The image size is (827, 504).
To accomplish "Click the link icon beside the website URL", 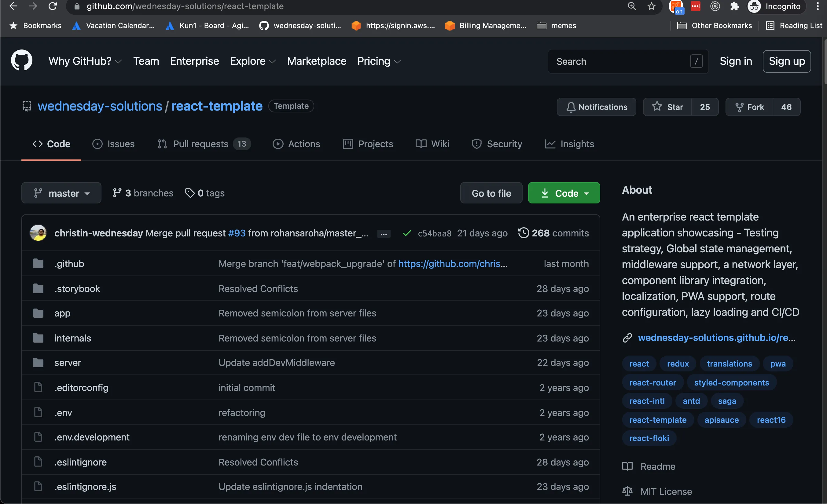I will [x=627, y=338].
